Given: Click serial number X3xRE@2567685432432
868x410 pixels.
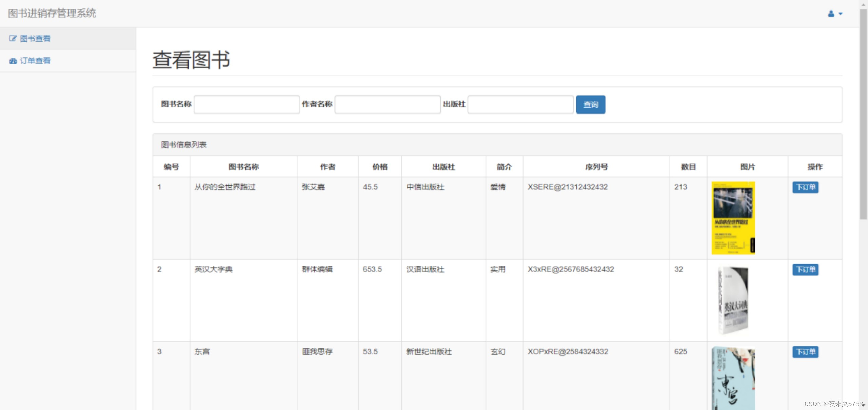Looking at the screenshot, I should pos(571,269).
